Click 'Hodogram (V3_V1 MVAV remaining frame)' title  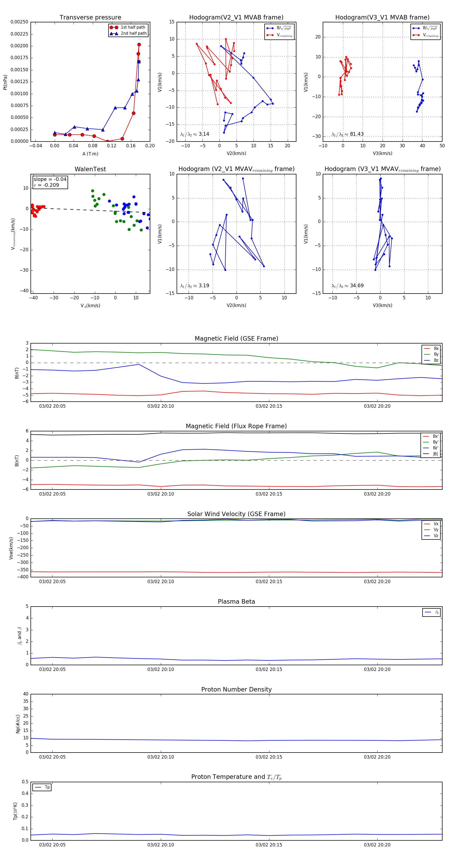382,169
